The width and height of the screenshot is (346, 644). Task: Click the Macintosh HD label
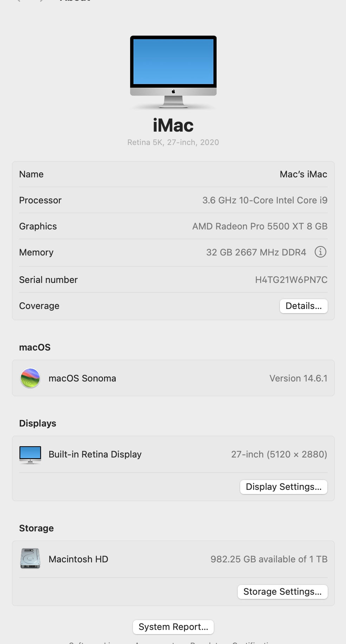78,559
